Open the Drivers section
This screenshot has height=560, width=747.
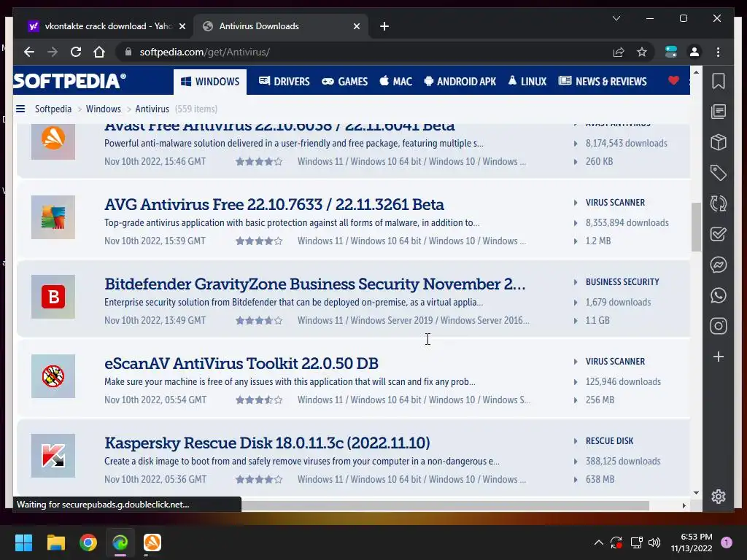284,82
